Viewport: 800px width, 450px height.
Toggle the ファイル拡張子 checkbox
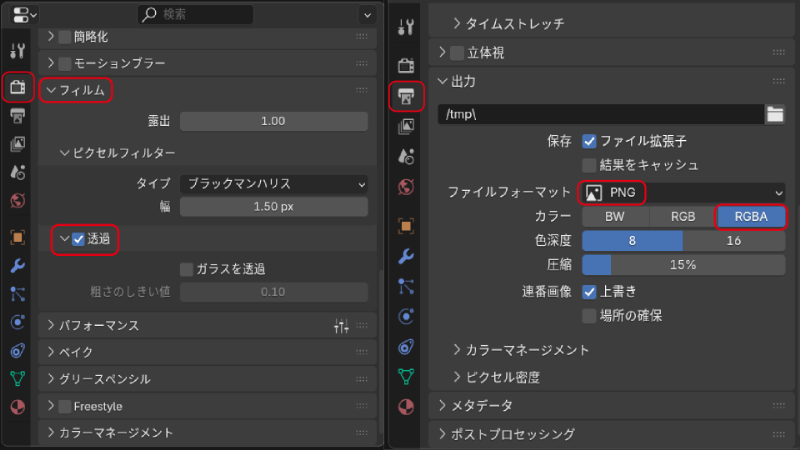589,141
